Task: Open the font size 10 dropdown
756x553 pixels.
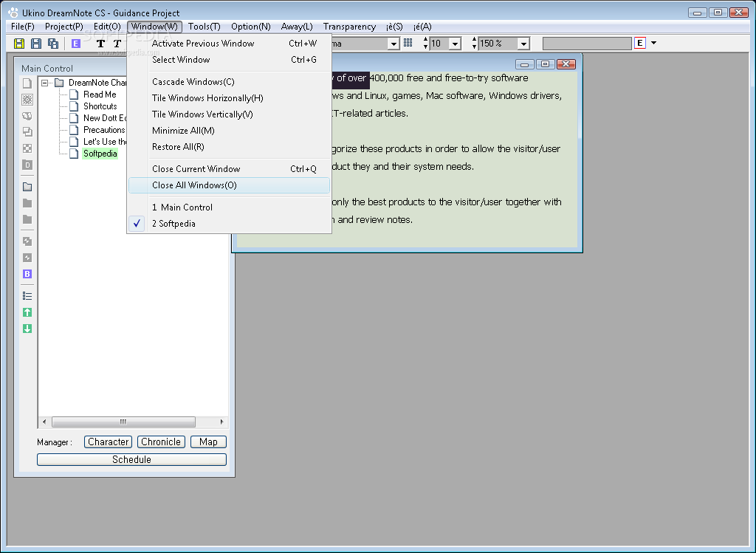Action: [455, 44]
